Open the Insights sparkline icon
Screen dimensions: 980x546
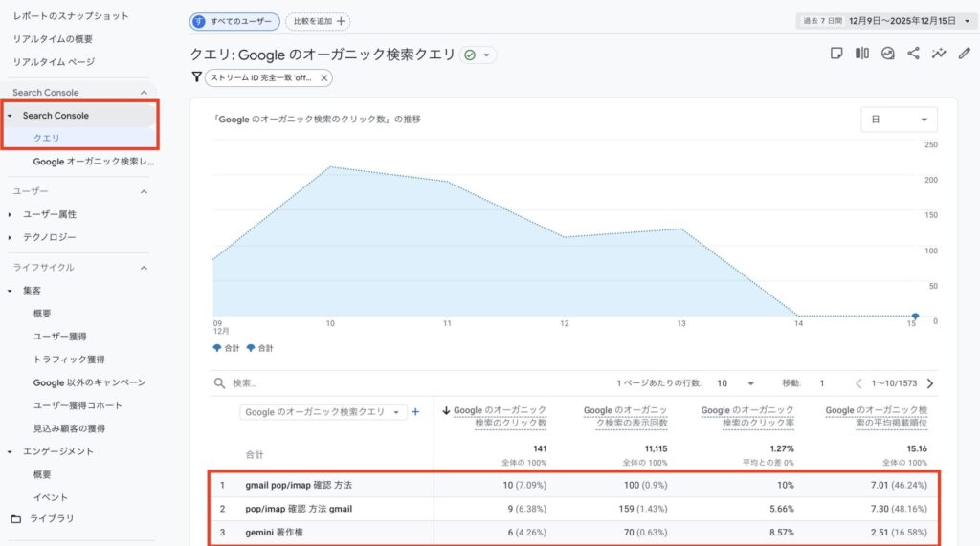click(939, 54)
